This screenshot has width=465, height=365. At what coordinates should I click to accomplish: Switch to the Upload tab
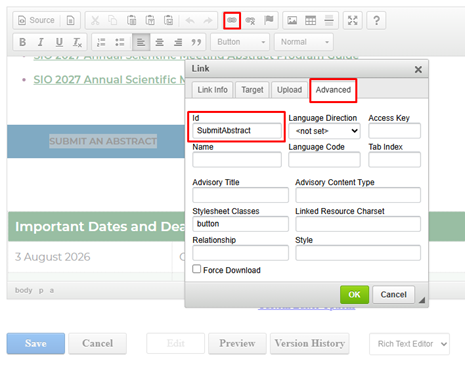289,90
